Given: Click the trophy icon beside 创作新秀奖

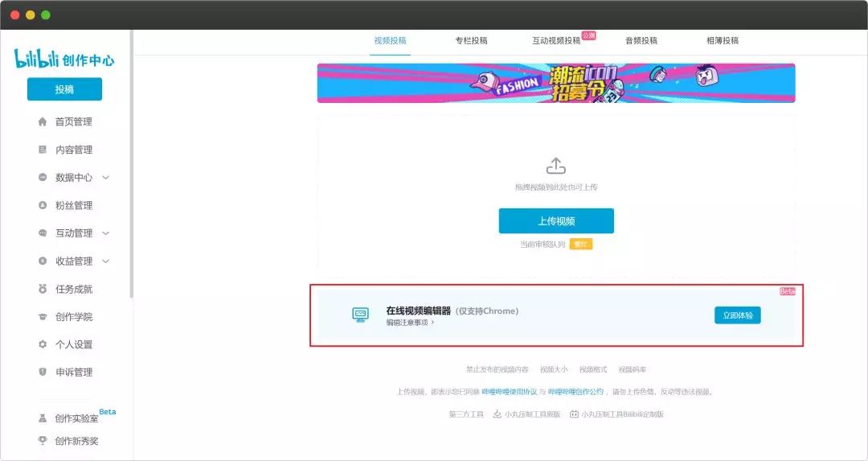Looking at the screenshot, I should click(x=43, y=441).
